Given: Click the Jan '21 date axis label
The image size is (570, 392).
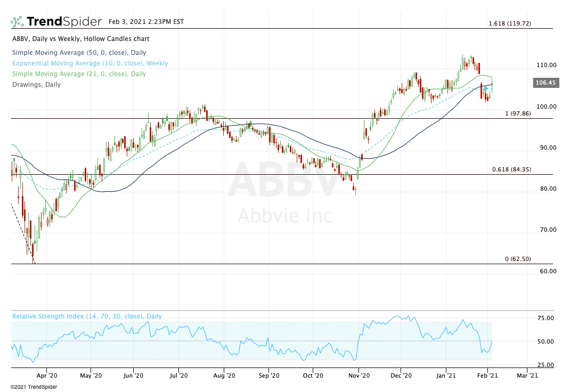Looking at the screenshot, I should [446, 375].
